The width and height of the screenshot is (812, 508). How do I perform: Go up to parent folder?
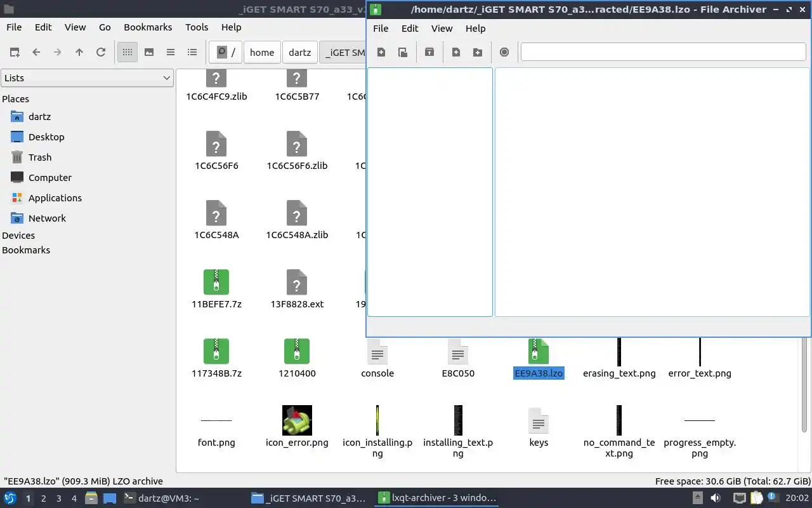[x=79, y=52]
